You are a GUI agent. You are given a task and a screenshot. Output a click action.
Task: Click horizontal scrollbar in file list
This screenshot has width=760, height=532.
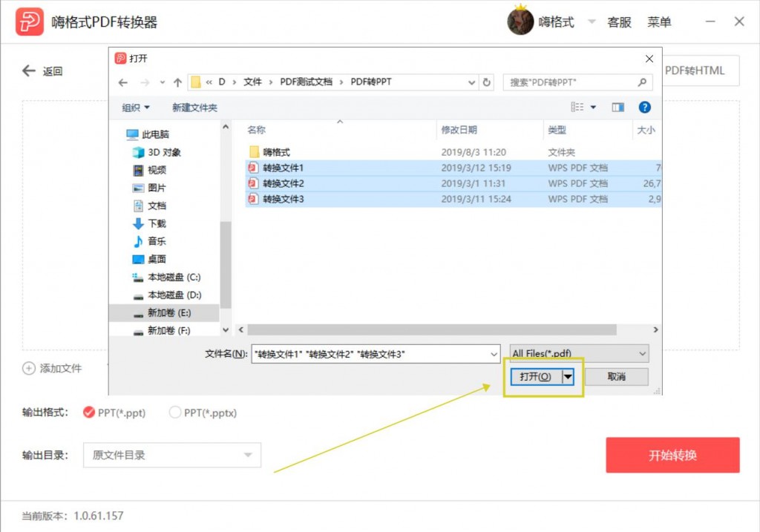[x=432, y=329]
